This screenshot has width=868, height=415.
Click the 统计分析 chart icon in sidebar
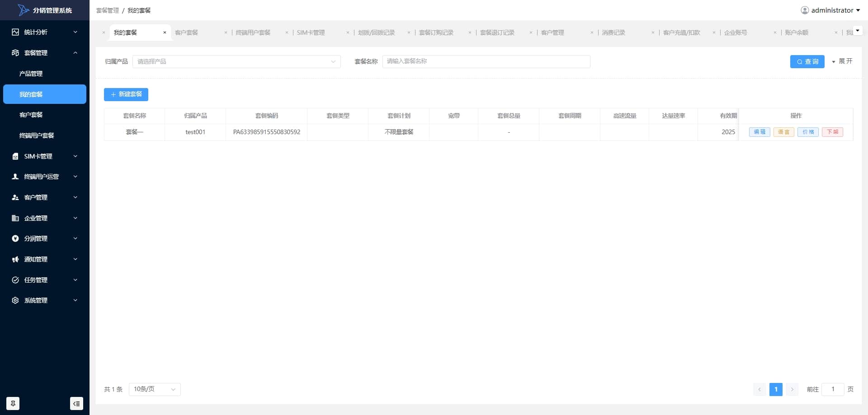click(15, 32)
